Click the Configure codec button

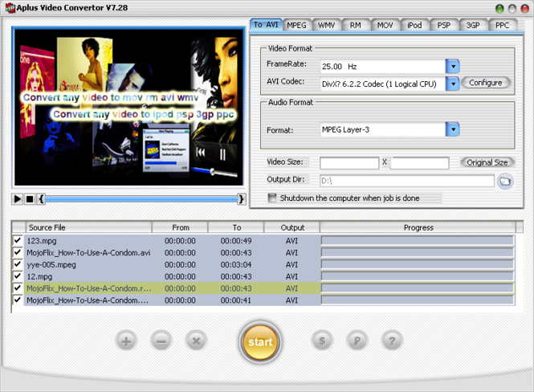(486, 83)
